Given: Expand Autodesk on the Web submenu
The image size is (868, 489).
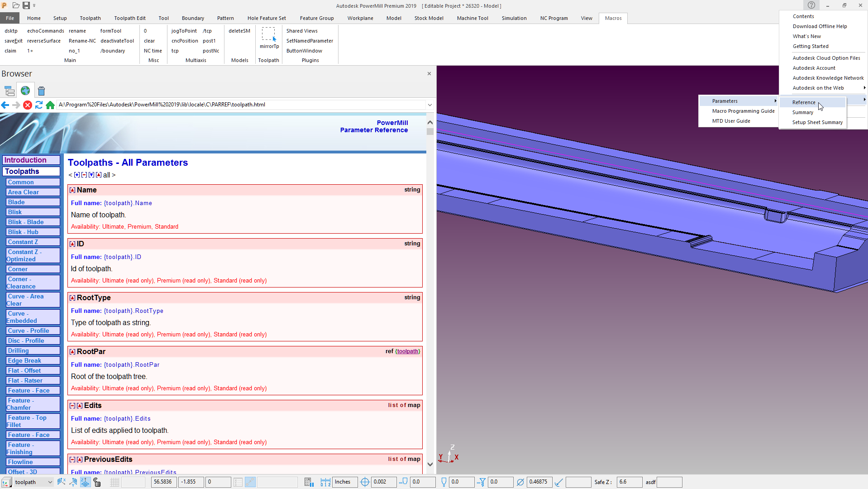Looking at the screenshot, I should [x=824, y=88].
